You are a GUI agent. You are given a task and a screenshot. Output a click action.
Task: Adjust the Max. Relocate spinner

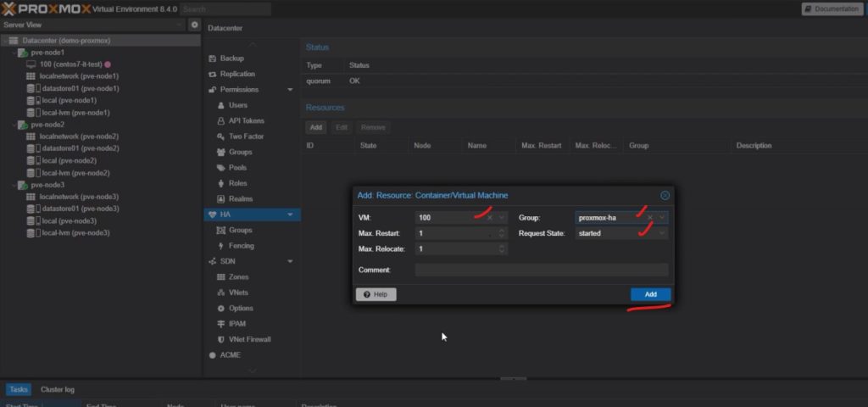pyautogui.click(x=502, y=249)
